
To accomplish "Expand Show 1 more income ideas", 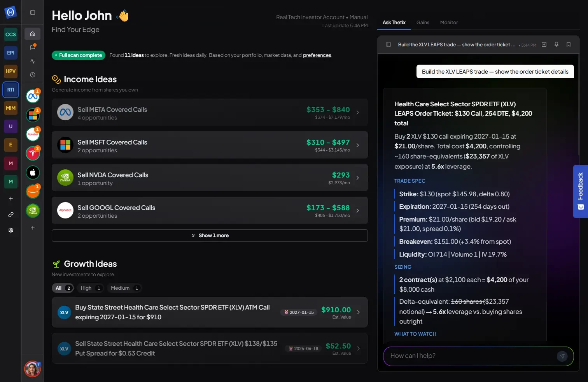I will coord(210,236).
